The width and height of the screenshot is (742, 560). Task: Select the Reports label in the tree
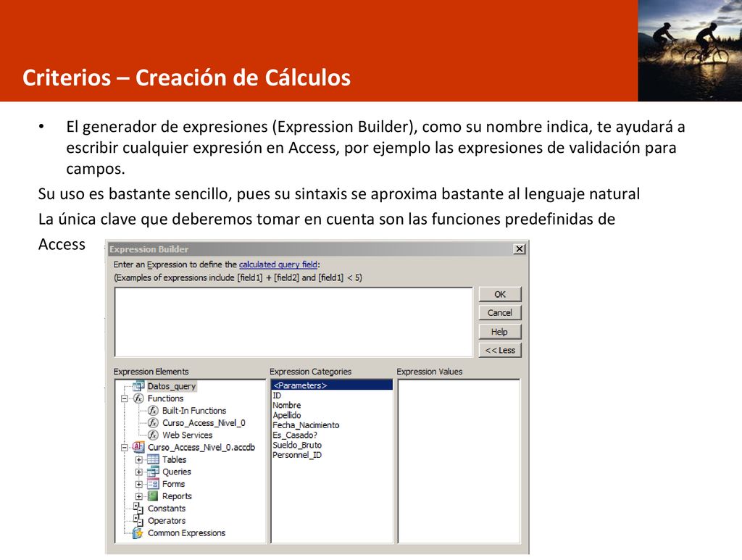(x=177, y=496)
